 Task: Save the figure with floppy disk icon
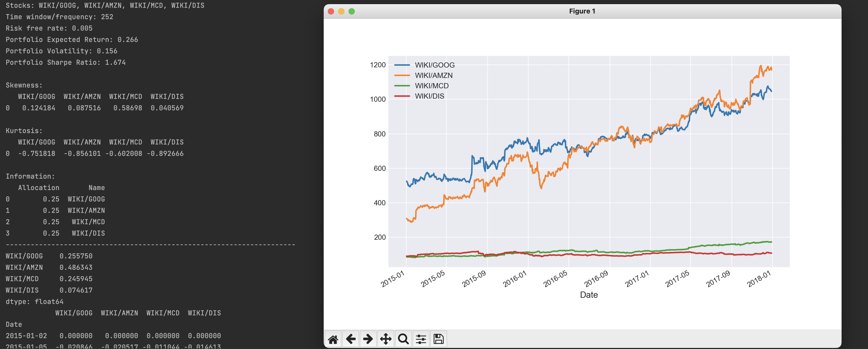pos(438,339)
